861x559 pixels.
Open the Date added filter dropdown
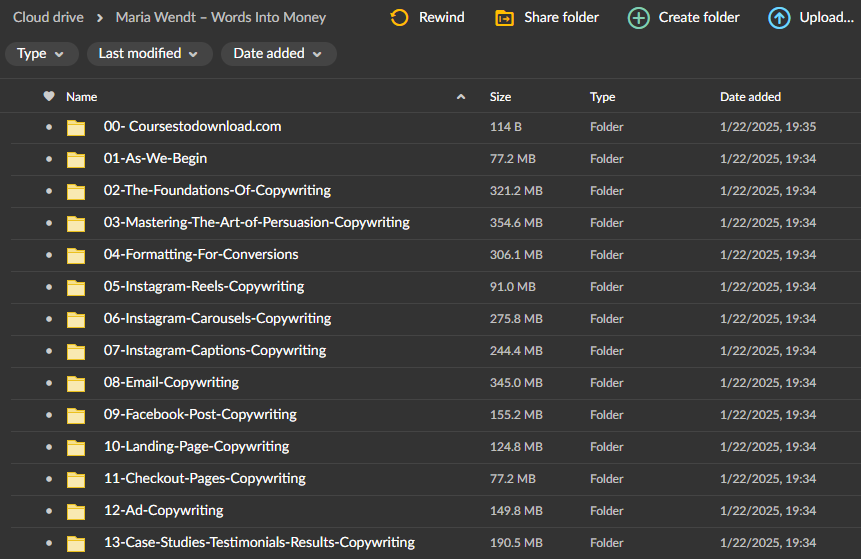click(x=278, y=54)
